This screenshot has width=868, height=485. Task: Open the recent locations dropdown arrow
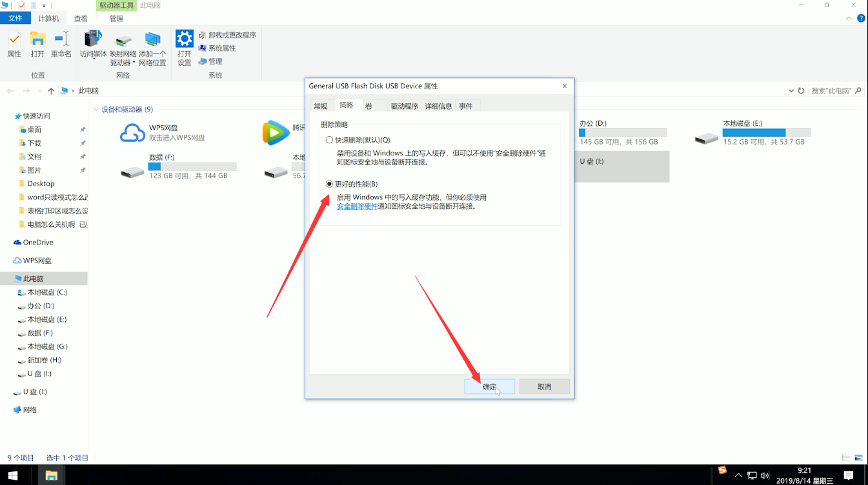tap(39, 91)
